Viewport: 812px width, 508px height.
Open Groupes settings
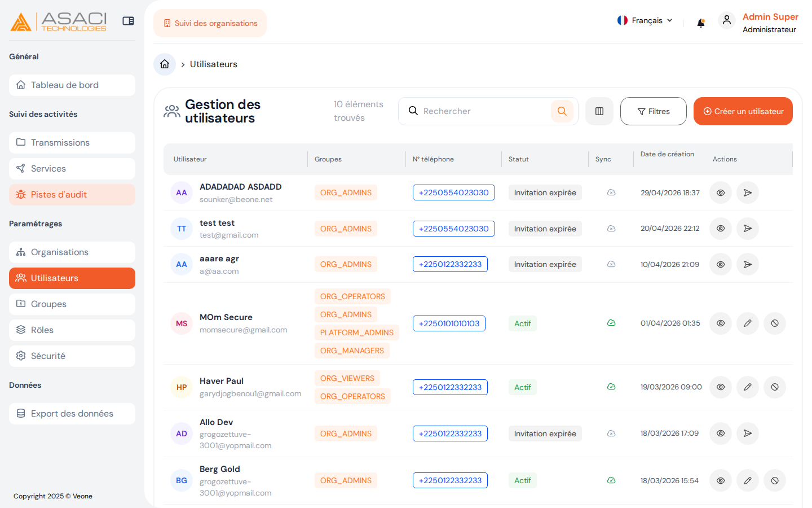coord(72,304)
